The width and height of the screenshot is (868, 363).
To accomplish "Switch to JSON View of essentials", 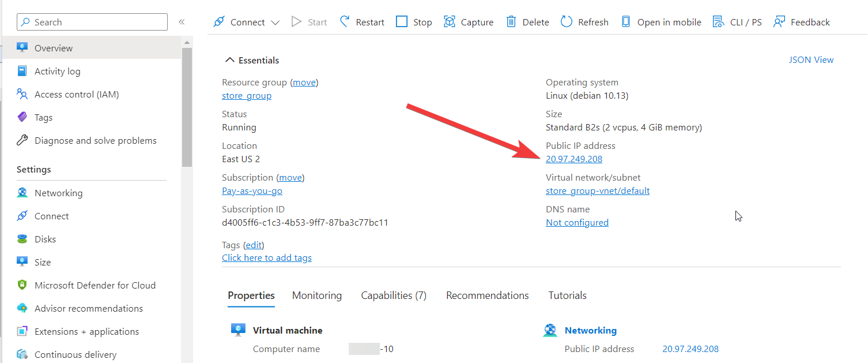I will (x=811, y=59).
